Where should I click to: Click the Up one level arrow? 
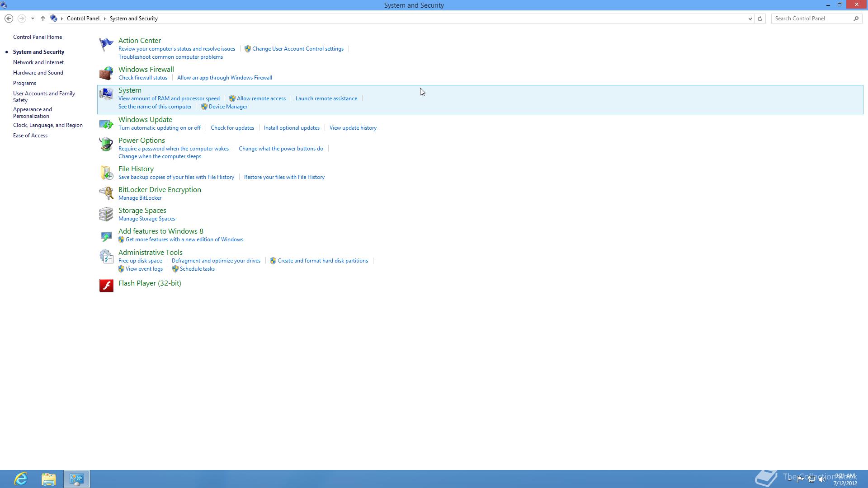43,19
